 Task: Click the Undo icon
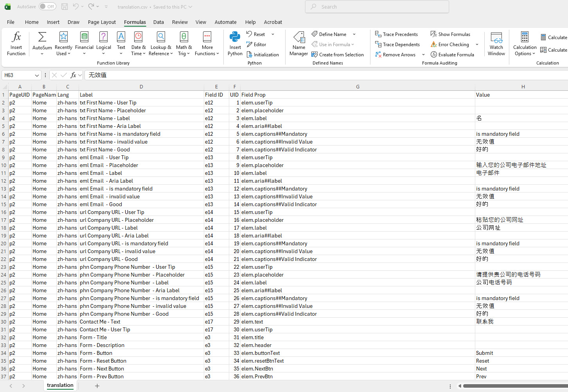tap(76, 7)
